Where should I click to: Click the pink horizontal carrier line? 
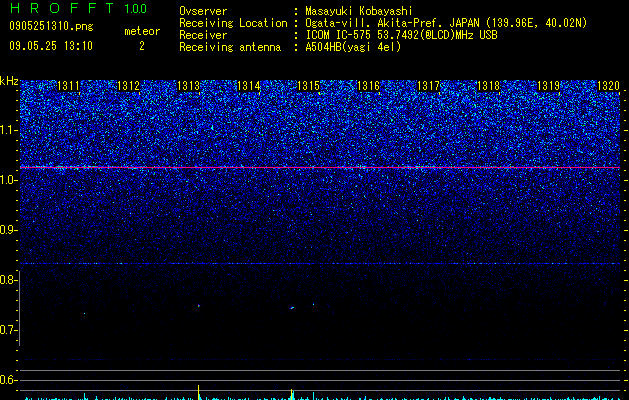pyautogui.click(x=320, y=167)
